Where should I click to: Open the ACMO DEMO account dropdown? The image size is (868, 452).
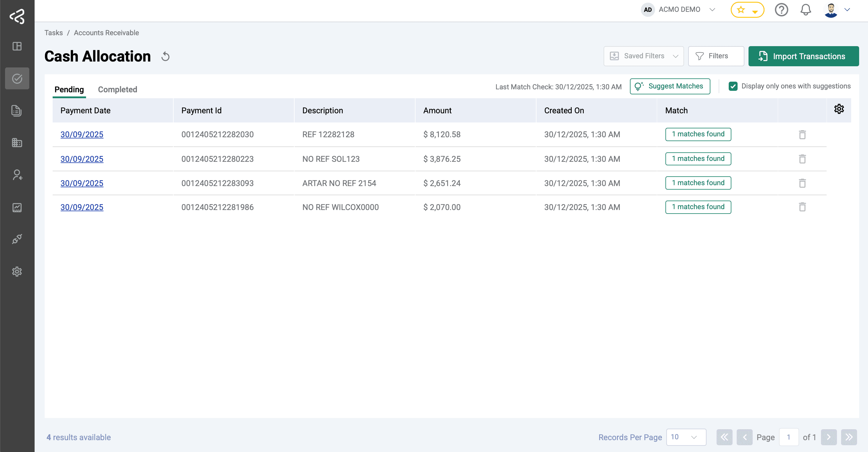[x=712, y=9]
